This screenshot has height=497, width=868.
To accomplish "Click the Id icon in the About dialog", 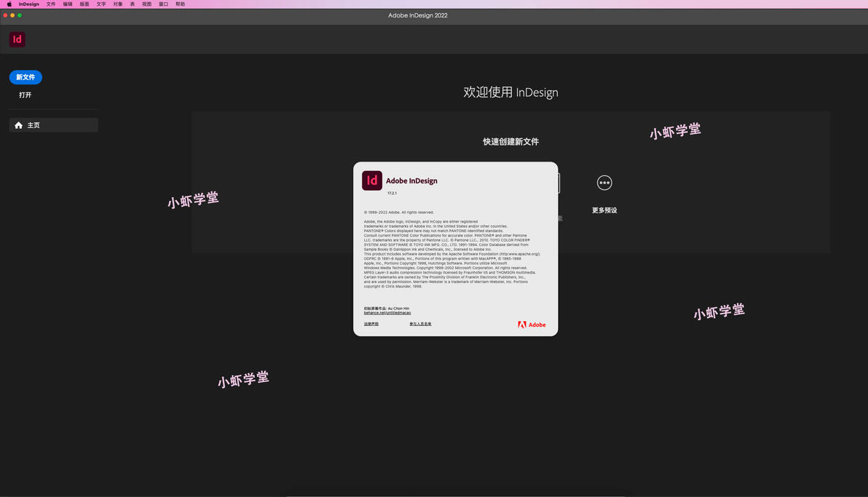I will click(x=372, y=180).
